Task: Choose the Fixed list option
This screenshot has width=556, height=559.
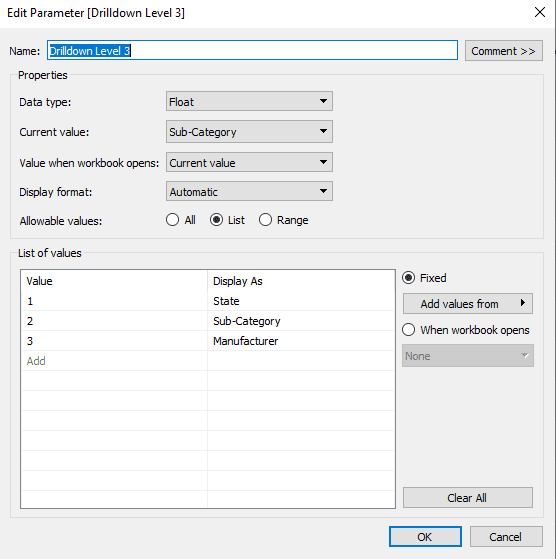Action: point(424,278)
